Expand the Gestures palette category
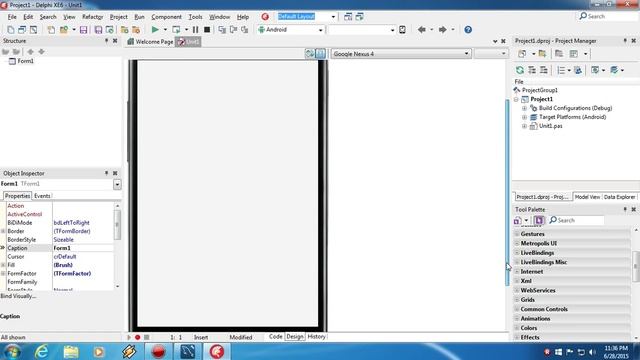Viewport: 640px width, 360px height. pyautogui.click(x=517, y=234)
